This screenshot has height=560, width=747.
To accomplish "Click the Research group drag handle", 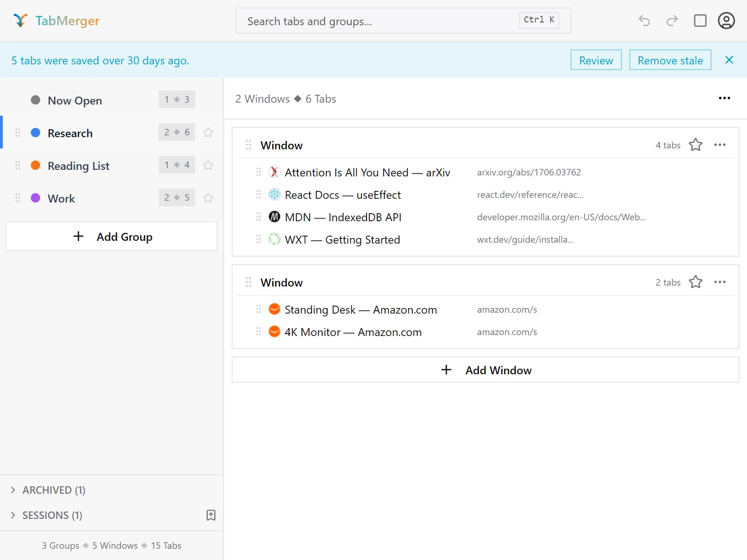I will click(18, 133).
